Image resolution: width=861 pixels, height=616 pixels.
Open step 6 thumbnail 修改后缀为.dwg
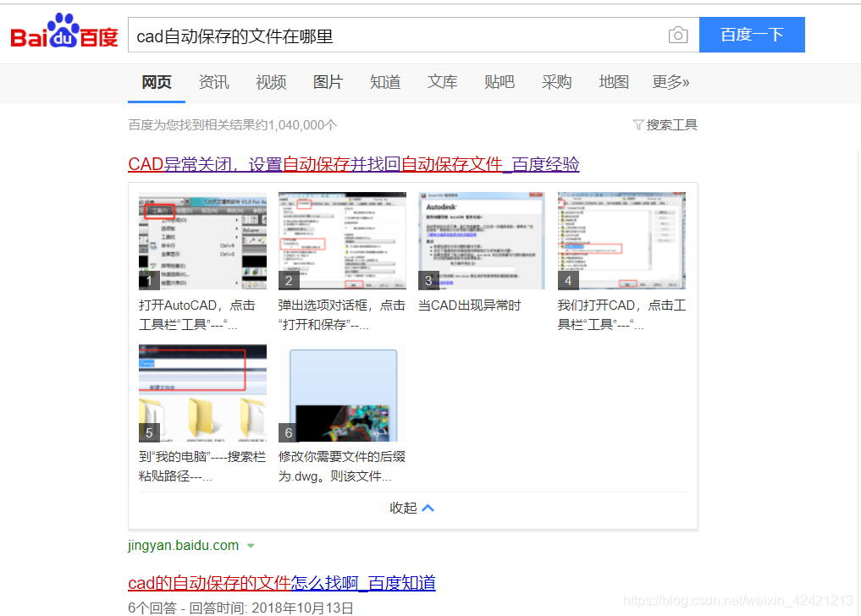[x=342, y=393]
